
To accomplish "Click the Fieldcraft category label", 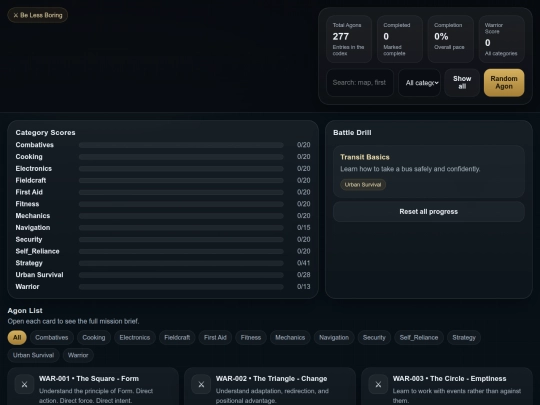I will pos(31,180).
